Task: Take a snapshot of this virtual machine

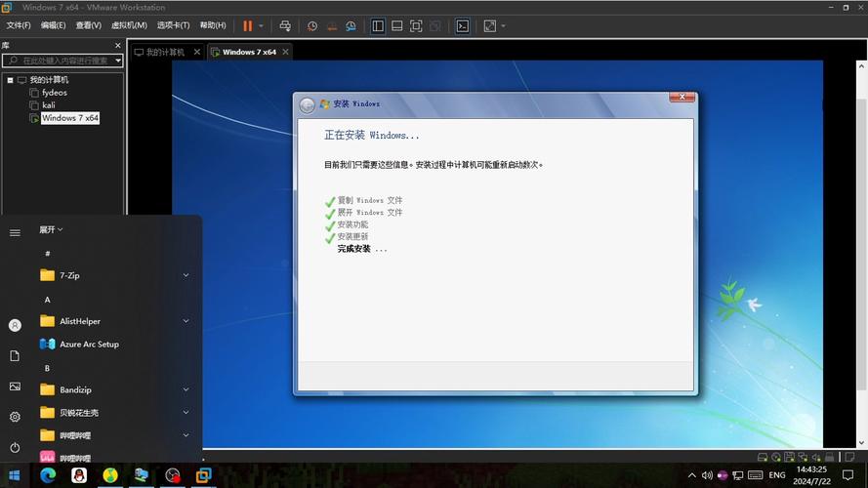Action: (x=312, y=26)
